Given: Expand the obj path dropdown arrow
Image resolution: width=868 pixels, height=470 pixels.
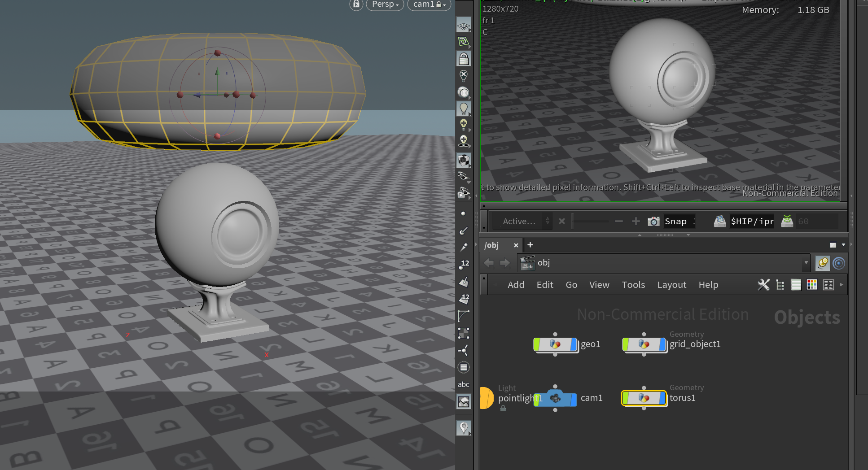Looking at the screenshot, I should (x=807, y=263).
